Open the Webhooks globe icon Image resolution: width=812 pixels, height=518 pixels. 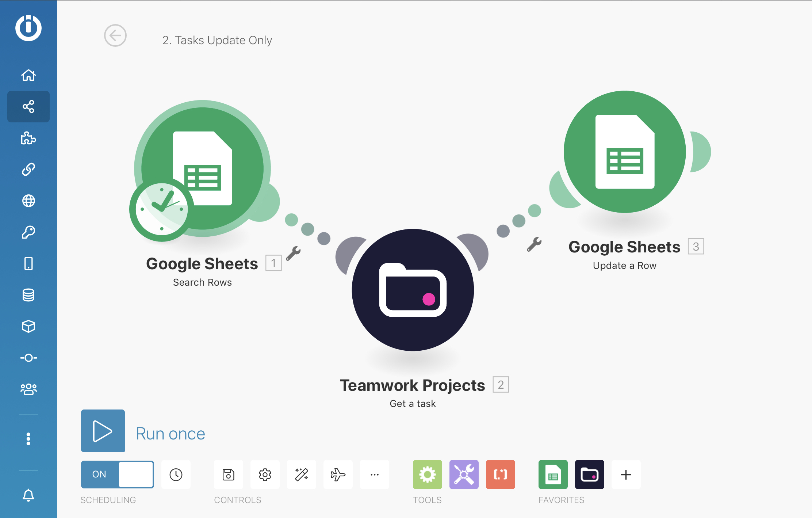click(28, 201)
